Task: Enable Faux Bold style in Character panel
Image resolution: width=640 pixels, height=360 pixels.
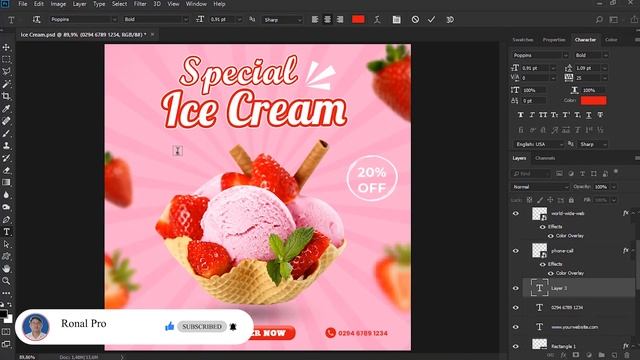Action: coord(520,115)
